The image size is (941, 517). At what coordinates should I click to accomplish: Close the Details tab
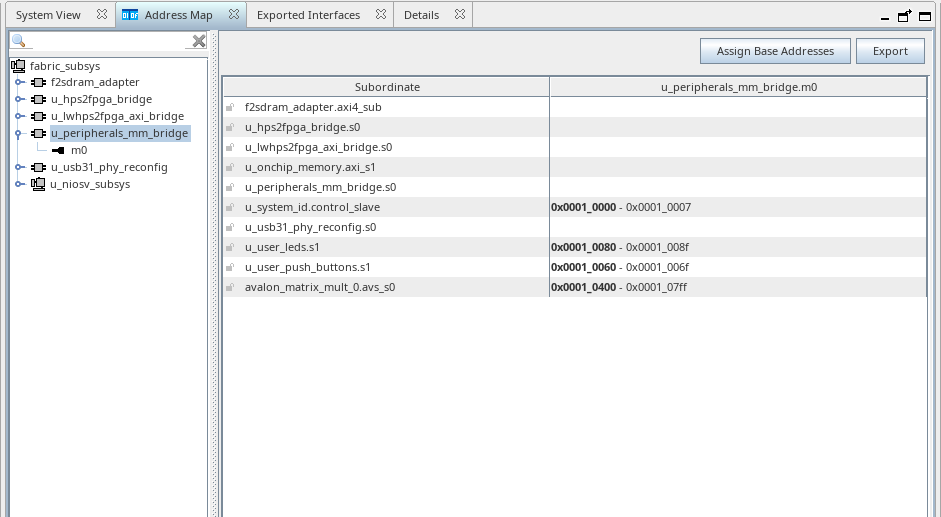460,14
